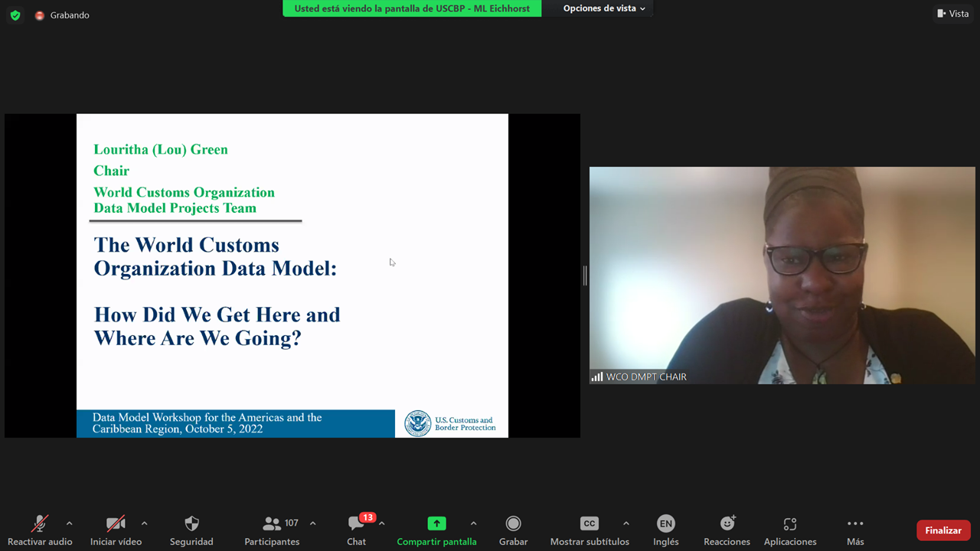Screen dimensions: 980x551
Task: Click the Grabar record icon
Action: (513, 523)
